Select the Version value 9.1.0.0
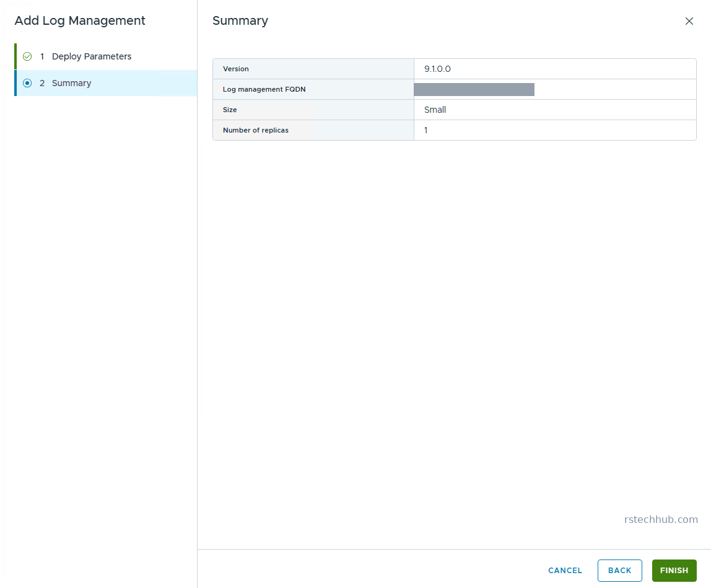This screenshot has height=588, width=711. (437, 69)
